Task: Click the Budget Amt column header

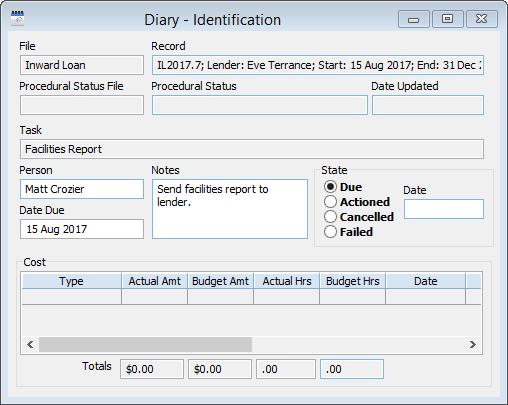Action: (221, 281)
